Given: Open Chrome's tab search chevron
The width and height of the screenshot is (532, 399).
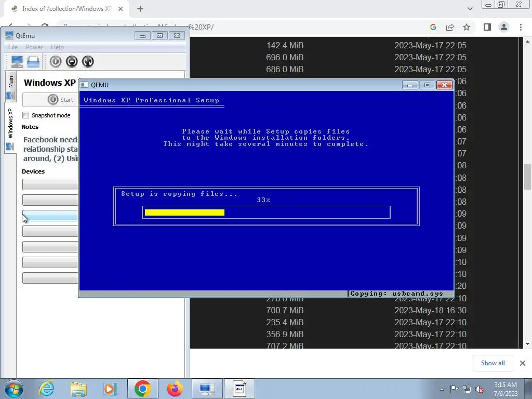Looking at the screenshot, I should pyautogui.click(x=470, y=9).
